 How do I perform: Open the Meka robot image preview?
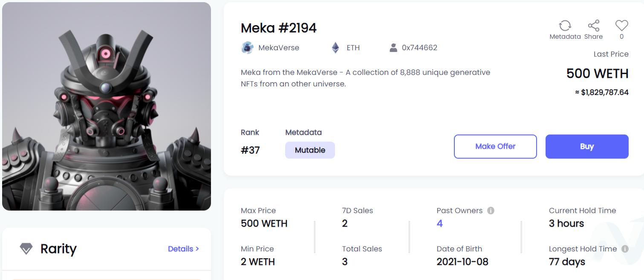107,106
